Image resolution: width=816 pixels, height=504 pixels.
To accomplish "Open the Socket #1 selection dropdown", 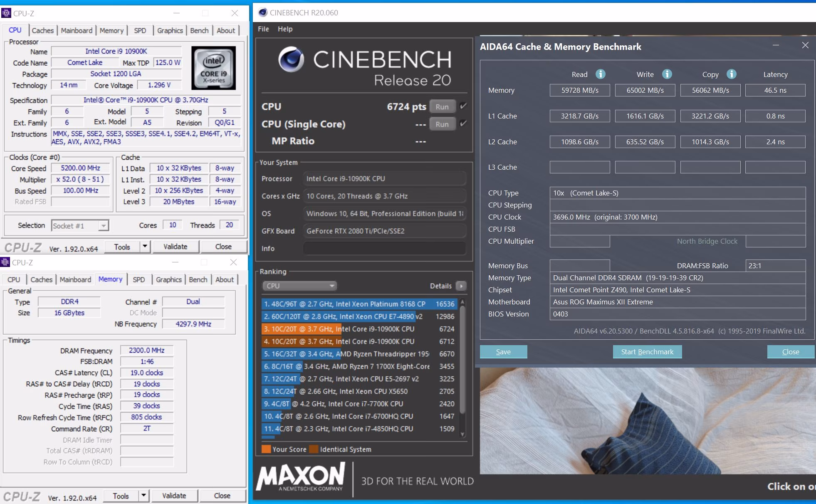I will click(80, 225).
